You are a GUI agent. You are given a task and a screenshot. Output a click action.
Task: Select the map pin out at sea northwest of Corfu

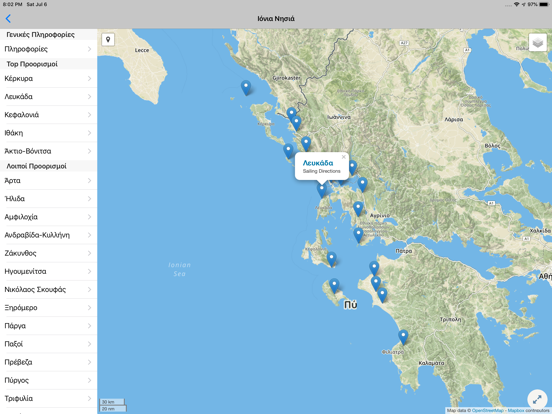tap(246, 88)
